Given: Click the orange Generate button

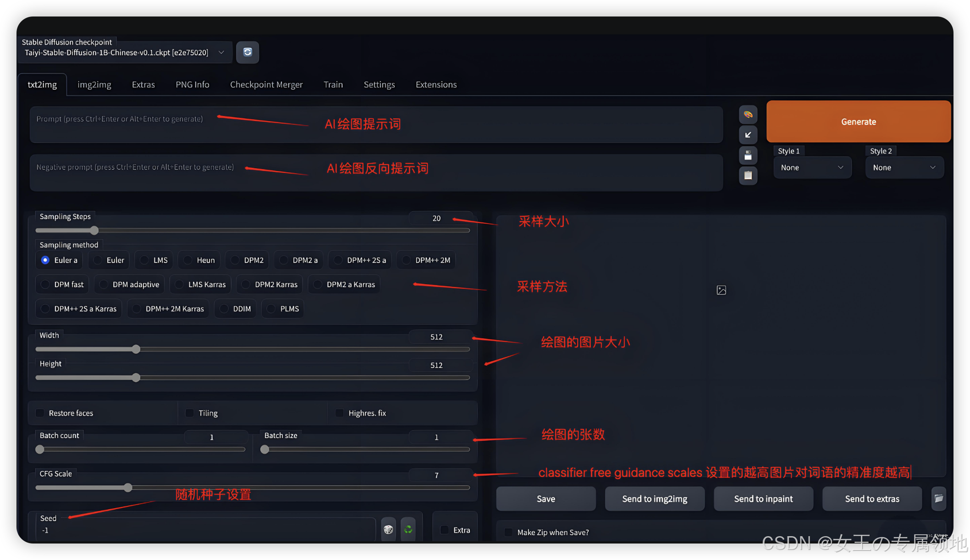Looking at the screenshot, I should (859, 122).
